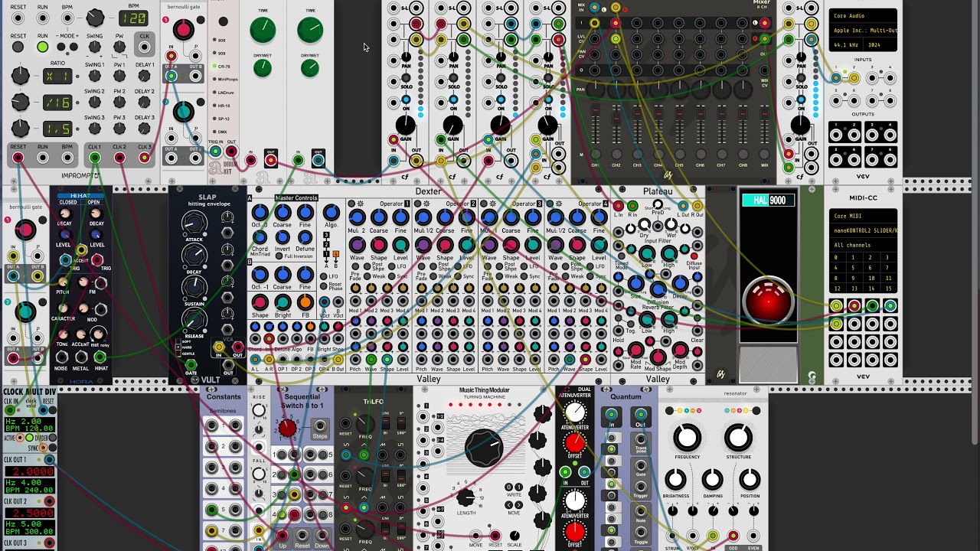Click the CR-78 kit indicator on Drum Kit
This screenshot has width=980, height=551.
click(215, 67)
